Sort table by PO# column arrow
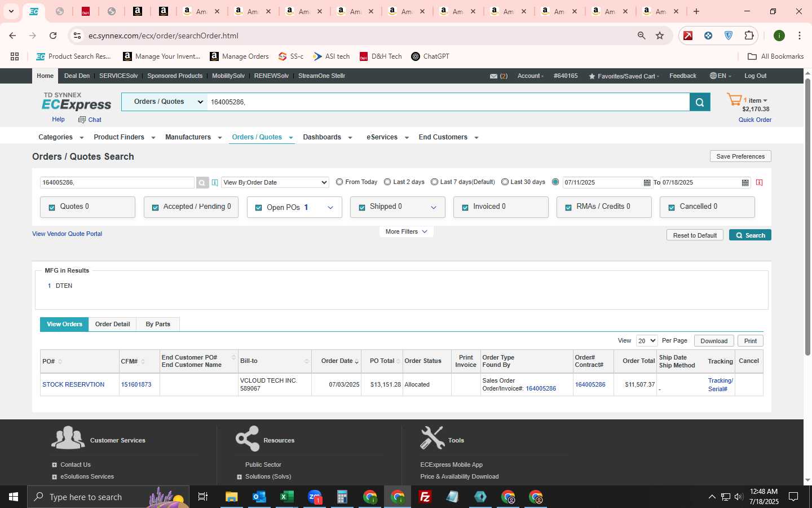This screenshot has height=508, width=812. [x=60, y=361]
